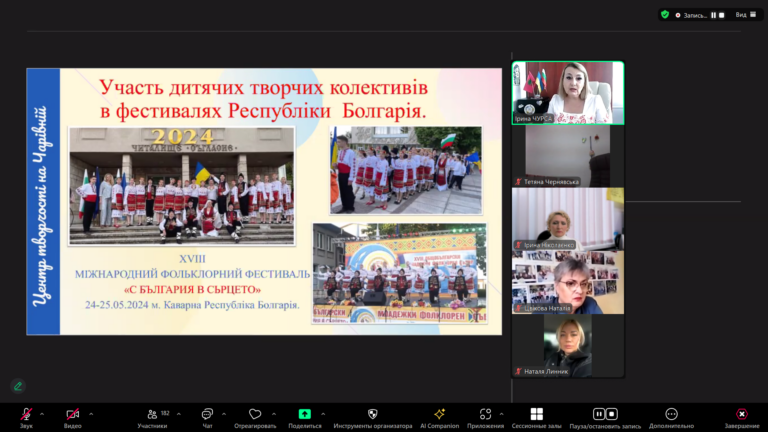The height and width of the screenshot is (432, 768).
Task: Open reactions with the Отреагировать heart icon
Action: [255, 414]
